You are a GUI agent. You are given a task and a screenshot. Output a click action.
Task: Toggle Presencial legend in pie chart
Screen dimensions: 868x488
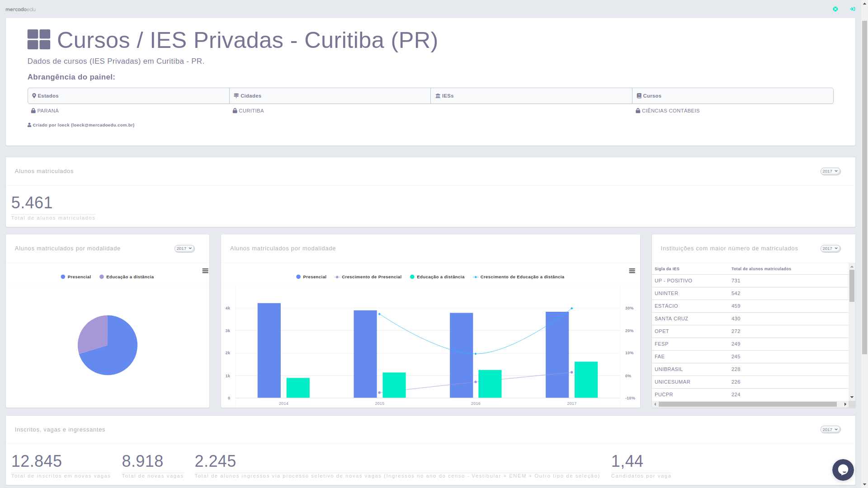[76, 277]
